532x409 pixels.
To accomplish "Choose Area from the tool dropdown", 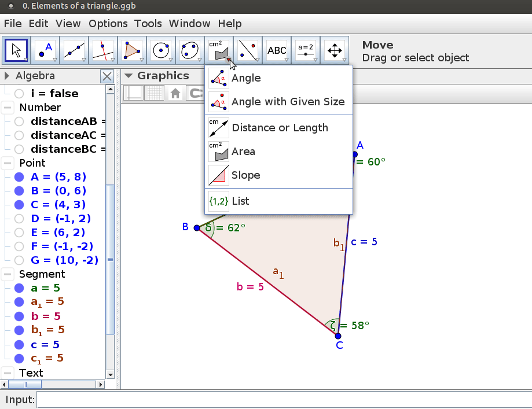I will click(x=278, y=152).
